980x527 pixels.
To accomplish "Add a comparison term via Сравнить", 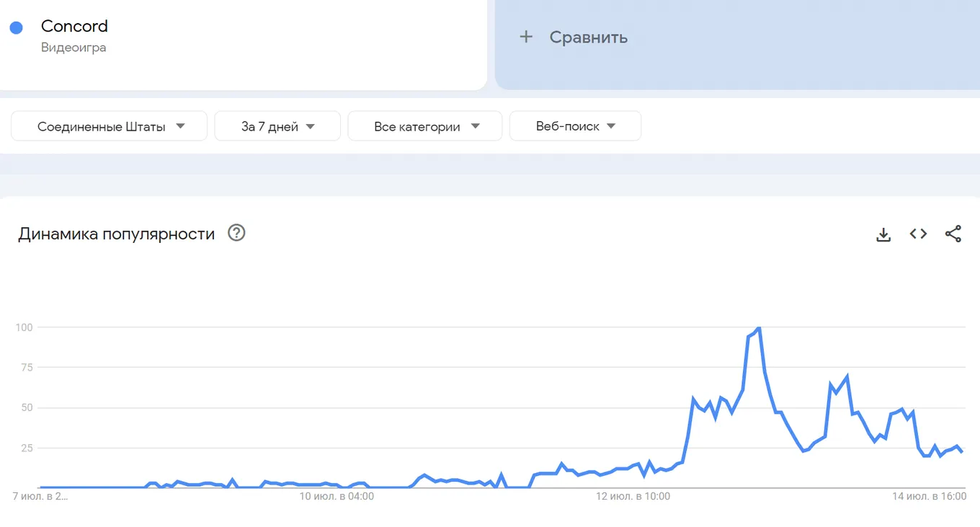I will pyautogui.click(x=588, y=37).
